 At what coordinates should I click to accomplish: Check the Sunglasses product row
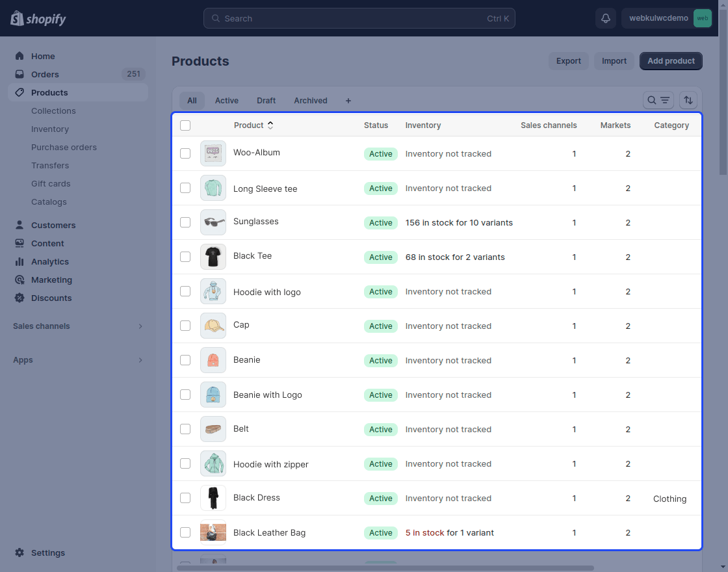tap(185, 222)
